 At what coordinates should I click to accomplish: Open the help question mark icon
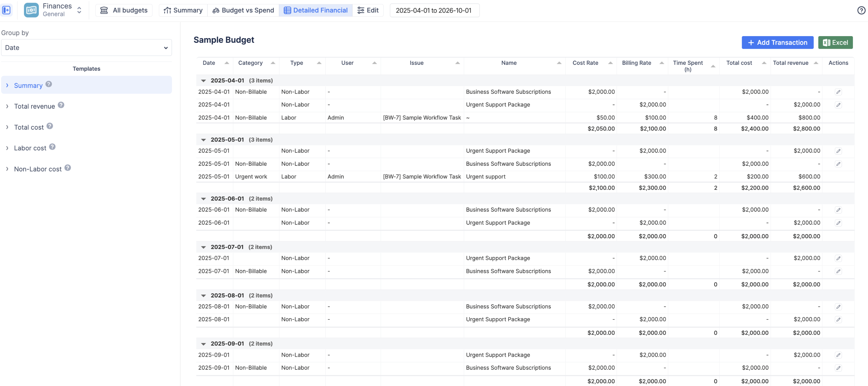click(861, 10)
